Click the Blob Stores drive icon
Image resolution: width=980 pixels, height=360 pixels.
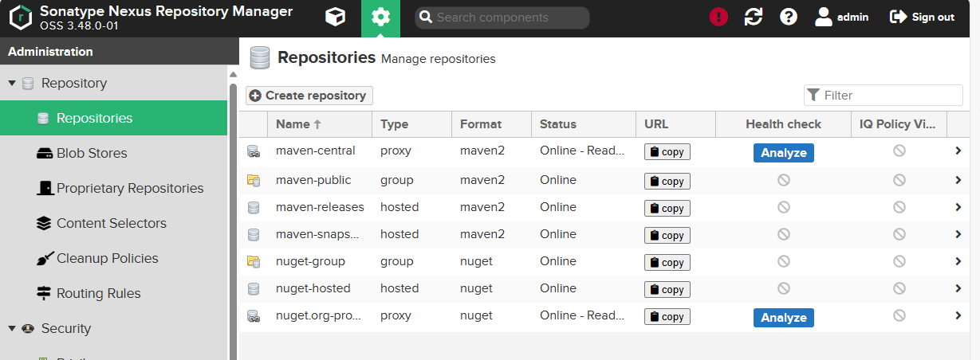[44, 153]
